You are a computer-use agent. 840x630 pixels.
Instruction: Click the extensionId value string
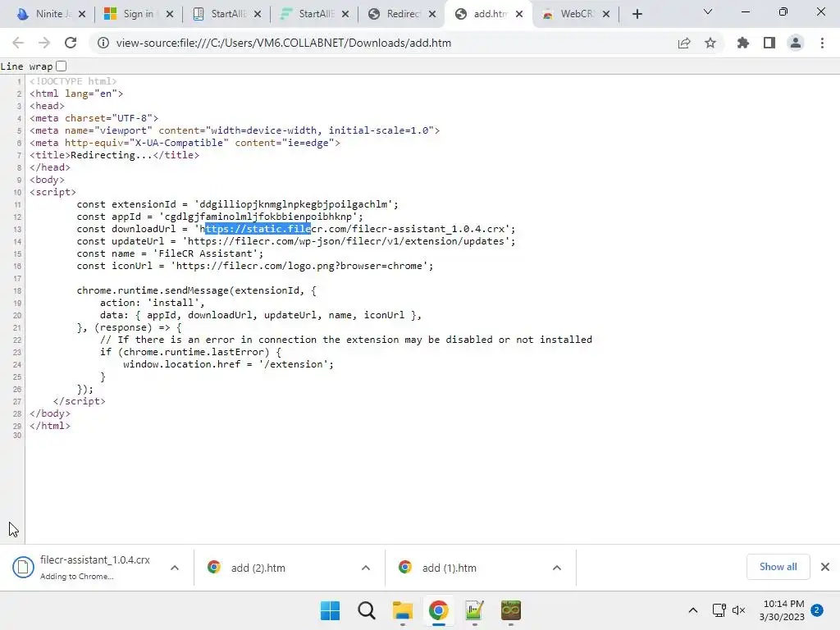(294, 204)
